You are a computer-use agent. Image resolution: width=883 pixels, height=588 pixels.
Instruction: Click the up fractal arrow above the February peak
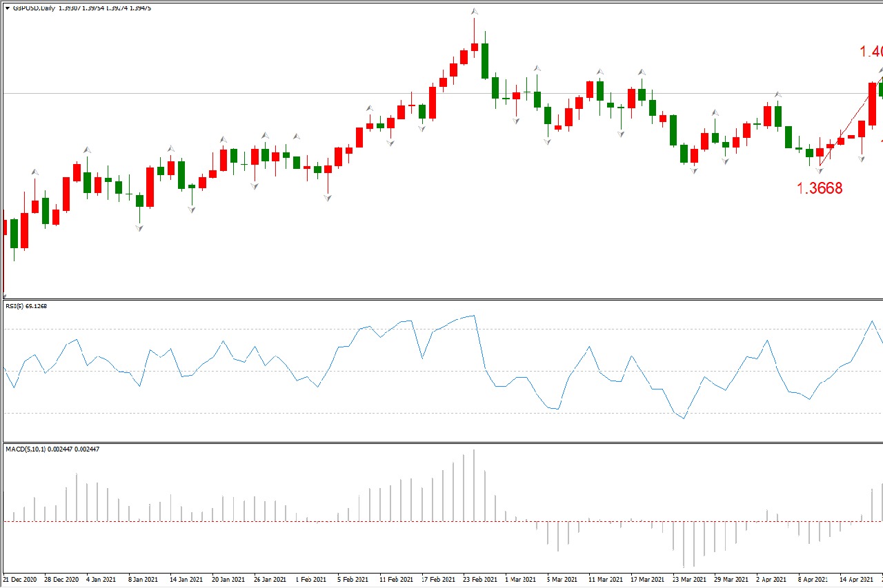click(475, 12)
